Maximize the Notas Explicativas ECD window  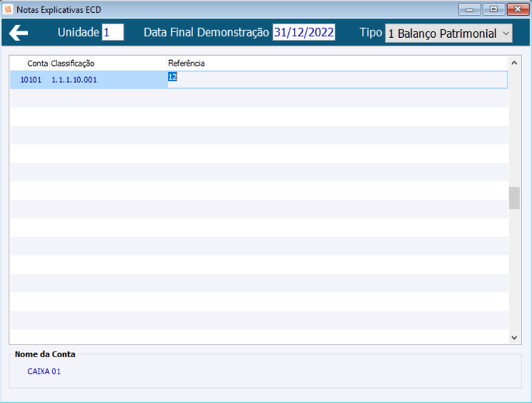click(x=493, y=9)
